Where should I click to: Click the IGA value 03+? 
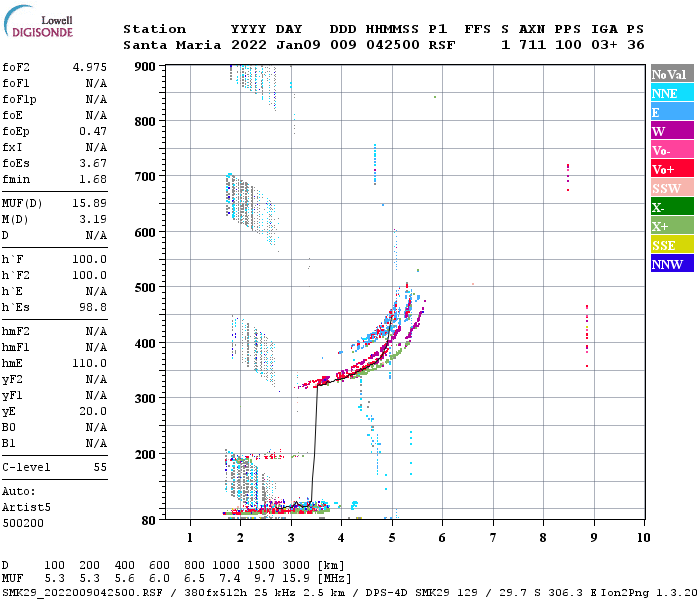point(604,45)
